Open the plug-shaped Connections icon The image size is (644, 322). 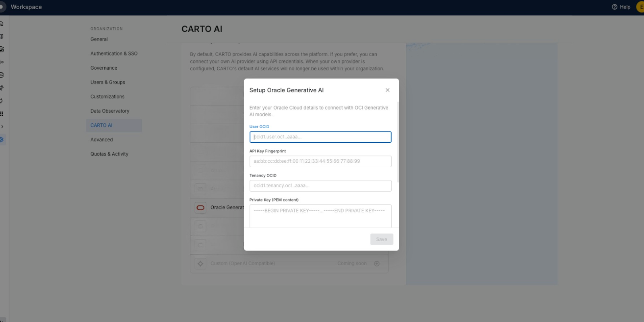pyautogui.click(x=2, y=100)
